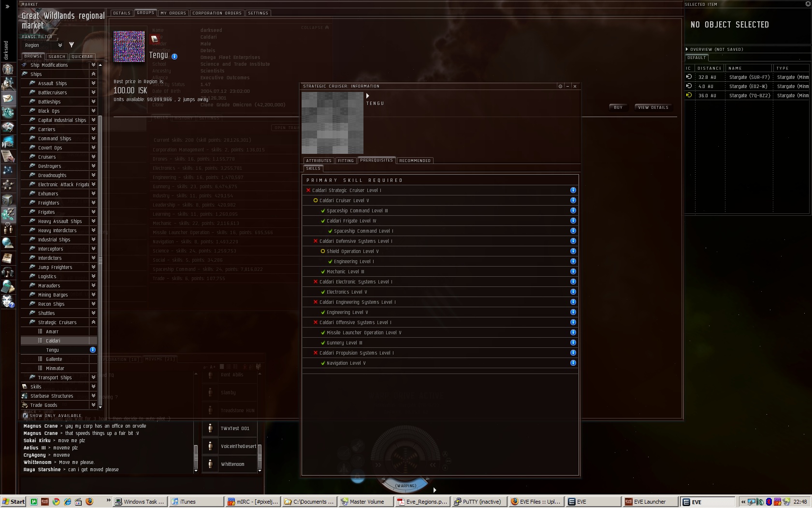Collapse the Ships market category
The width and height of the screenshot is (812, 508).
tap(93, 74)
